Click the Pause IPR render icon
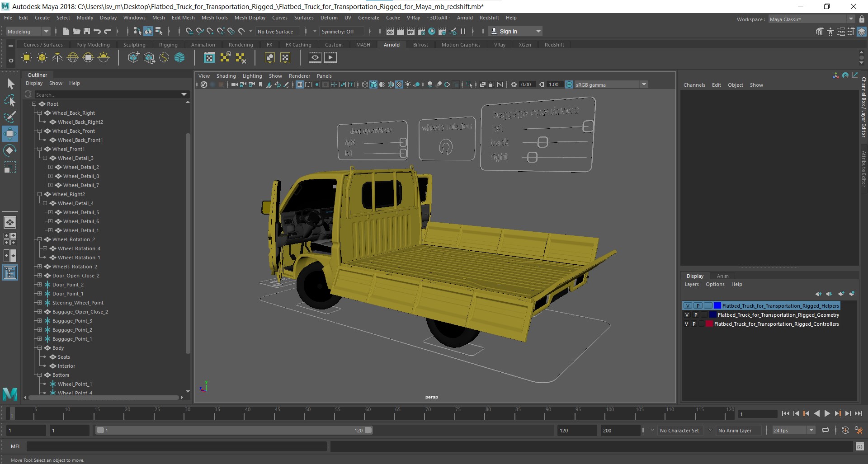 (463, 31)
